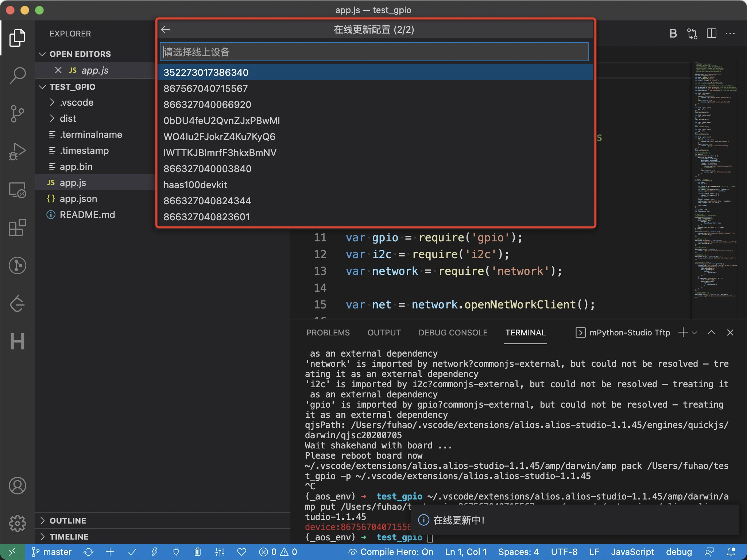
Task: Maximize the terminal panel size
Action: pos(711,332)
